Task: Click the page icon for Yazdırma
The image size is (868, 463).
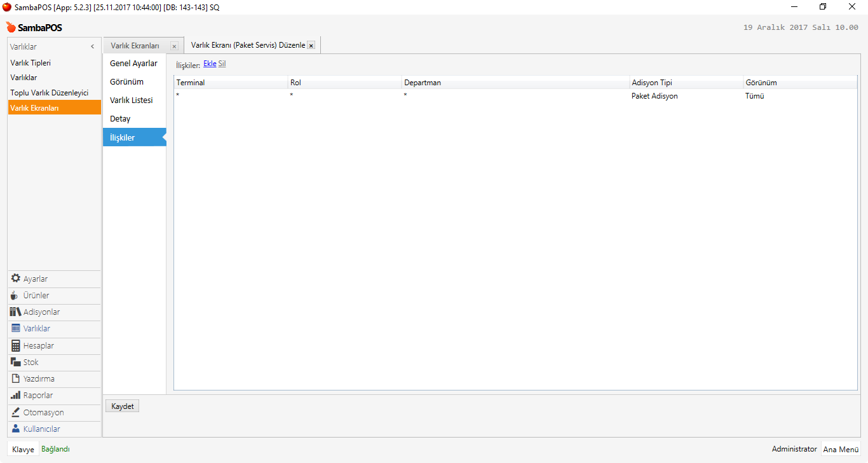Action: (x=16, y=378)
